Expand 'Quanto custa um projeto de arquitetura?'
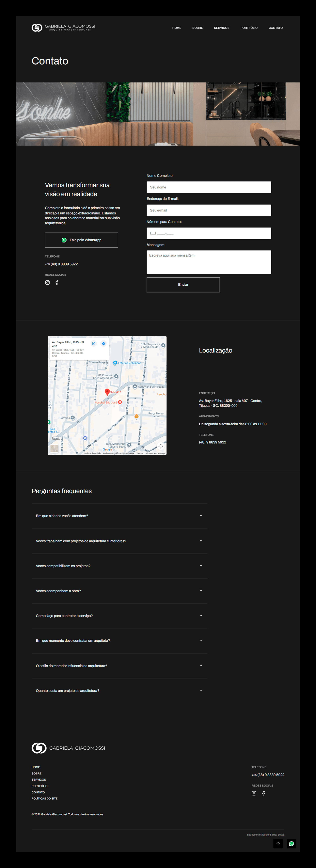 click(x=119, y=690)
